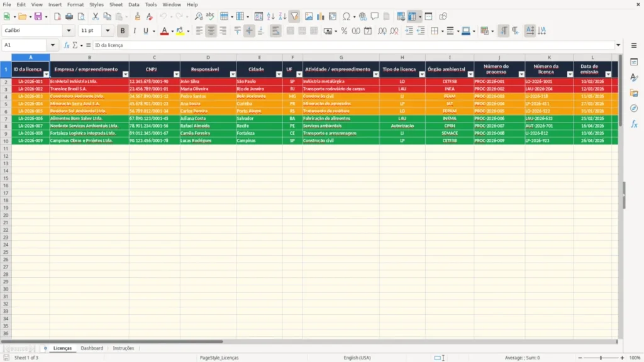Open the Format menu
Image resolution: width=644 pixels, height=362 pixels.
[x=75, y=4]
